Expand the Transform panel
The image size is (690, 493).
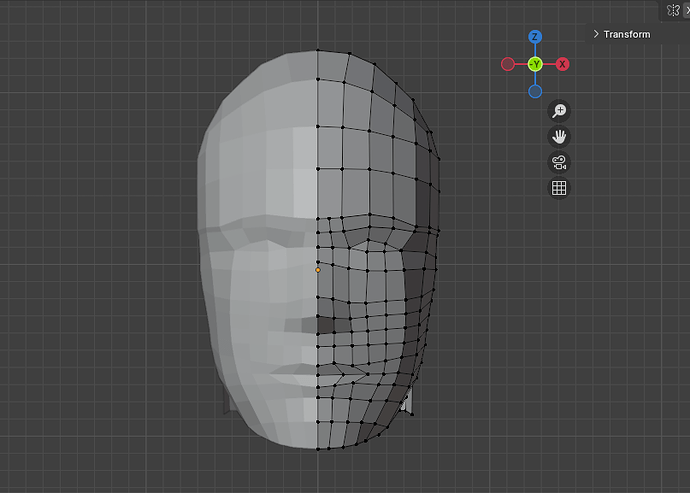click(622, 34)
